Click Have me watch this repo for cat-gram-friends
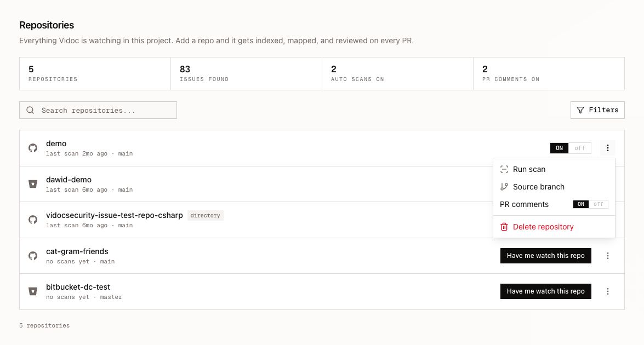 pos(545,256)
